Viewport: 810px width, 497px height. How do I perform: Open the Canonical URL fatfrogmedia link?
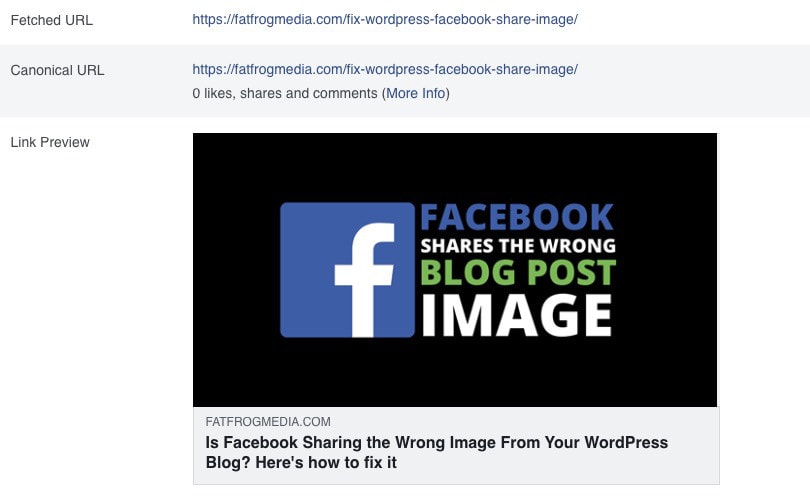[x=385, y=69]
